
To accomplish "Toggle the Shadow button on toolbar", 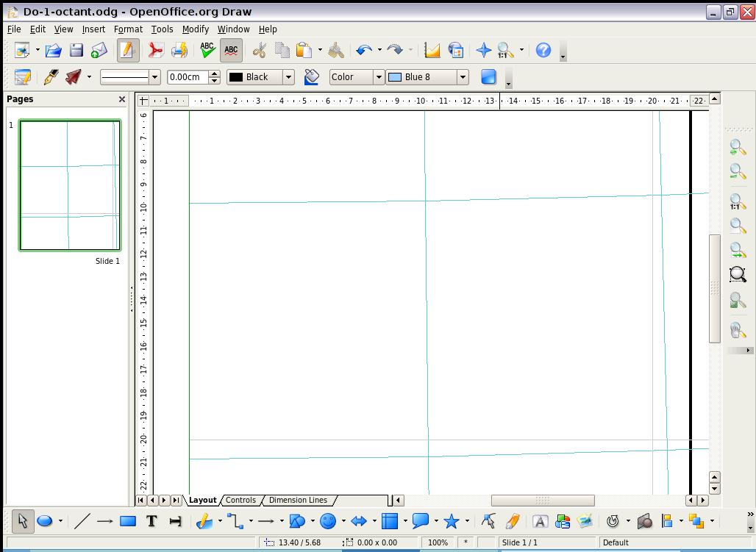I will pos(488,77).
